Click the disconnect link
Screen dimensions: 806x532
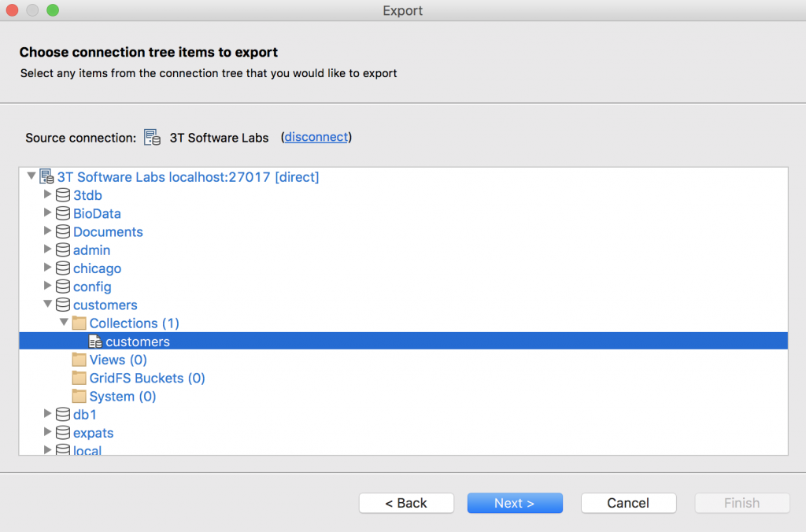[316, 137]
